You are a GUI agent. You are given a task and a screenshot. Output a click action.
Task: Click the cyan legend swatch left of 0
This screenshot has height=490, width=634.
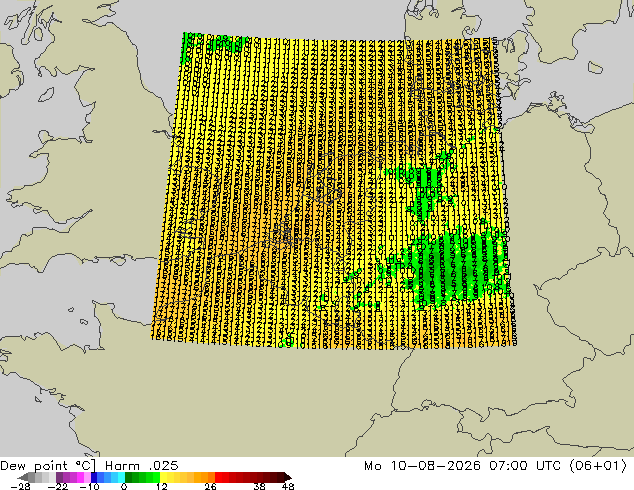pos(121,477)
